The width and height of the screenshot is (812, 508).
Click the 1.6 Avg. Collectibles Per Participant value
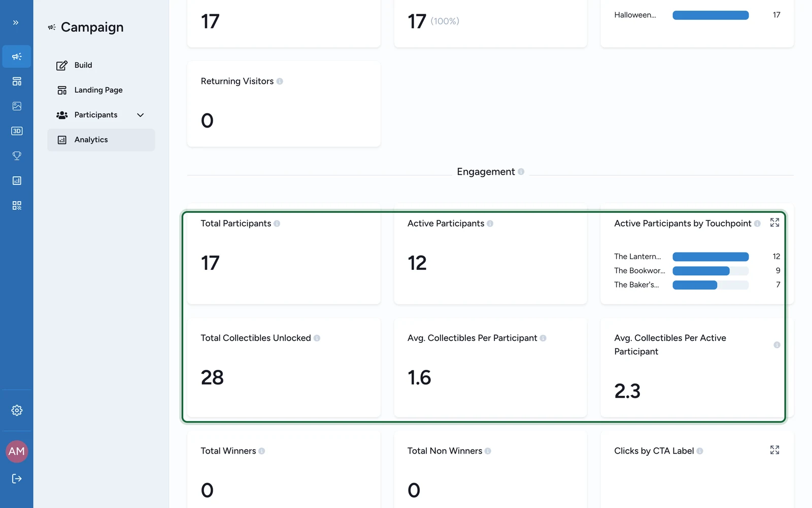click(x=419, y=377)
